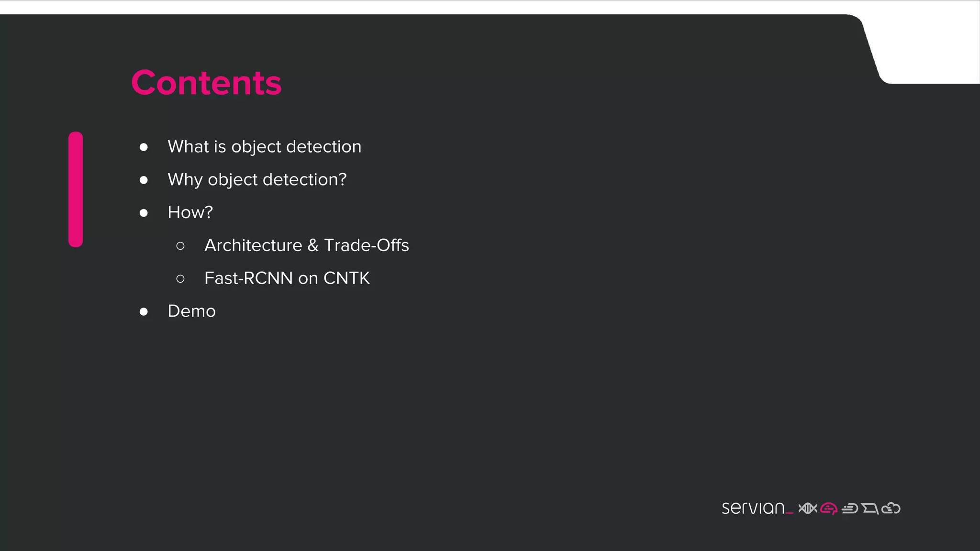This screenshot has width=980, height=551.
Task: Click the speed-lines D-shaped icon
Action: [850, 508]
